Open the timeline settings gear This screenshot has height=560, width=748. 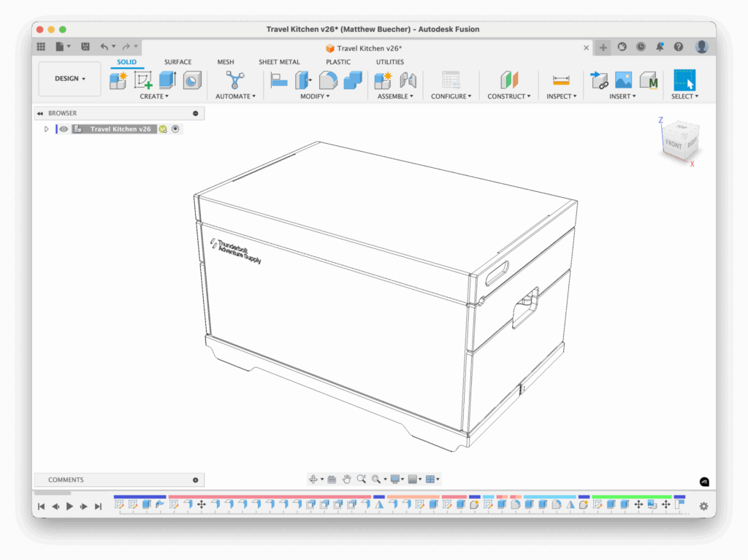click(x=703, y=506)
